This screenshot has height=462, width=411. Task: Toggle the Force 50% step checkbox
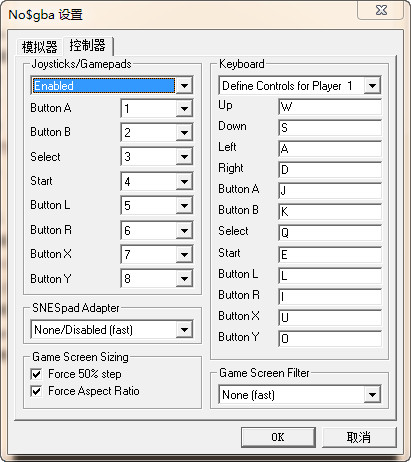click(36, 374)
